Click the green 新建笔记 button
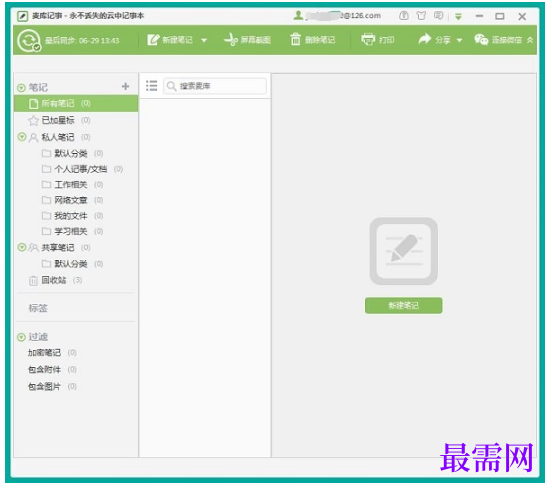This screenshot has height=489, width=552. 403,306
